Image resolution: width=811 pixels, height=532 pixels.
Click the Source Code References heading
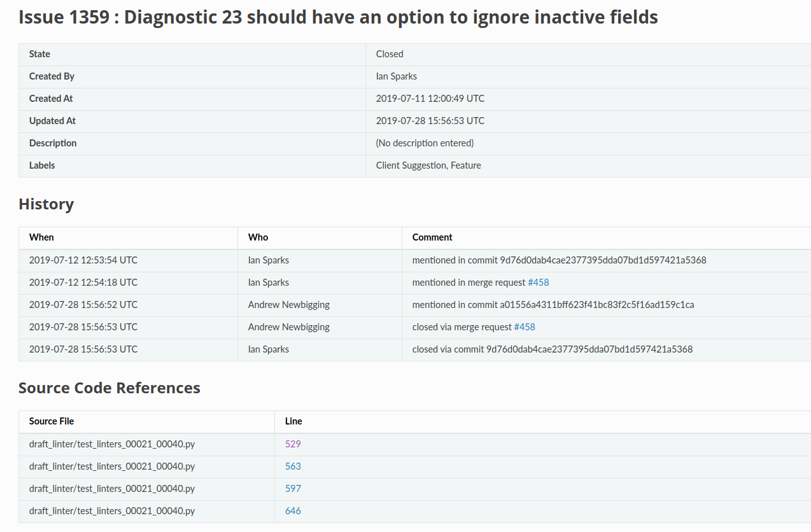109,388
